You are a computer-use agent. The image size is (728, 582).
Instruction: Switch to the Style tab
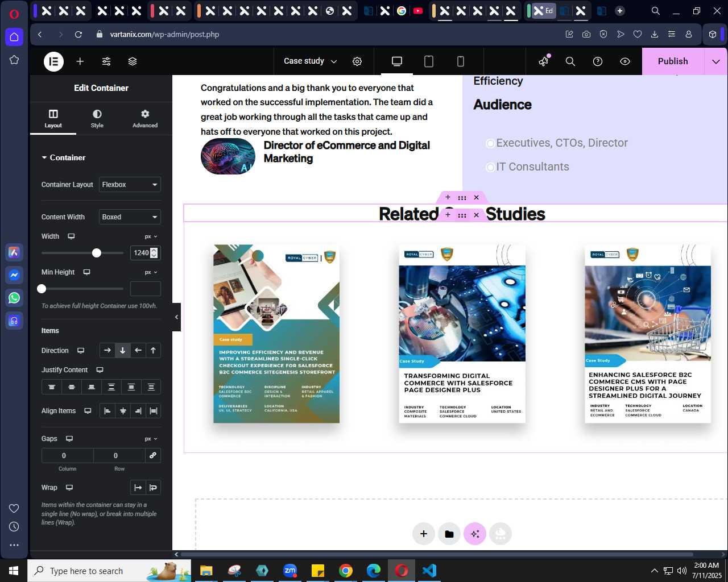pyautogui.click(x=97, y=119)
